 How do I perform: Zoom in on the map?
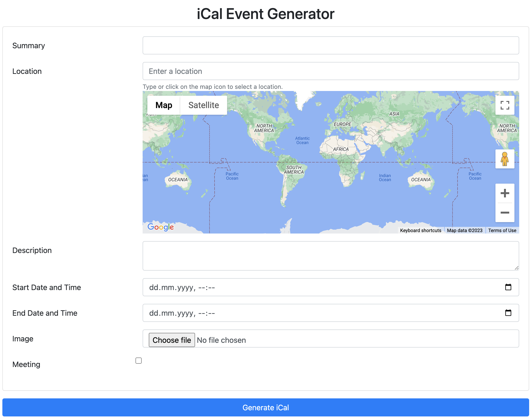coord(505,193)
